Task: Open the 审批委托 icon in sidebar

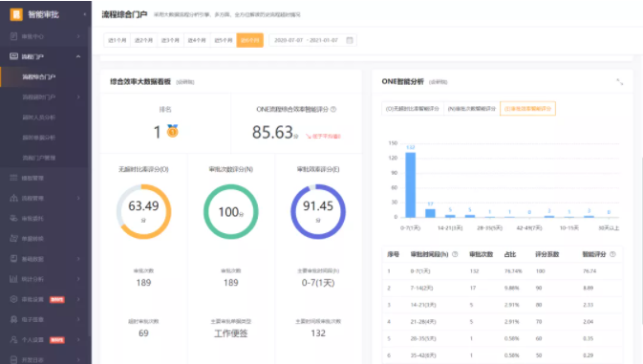Action: [13, 218]
